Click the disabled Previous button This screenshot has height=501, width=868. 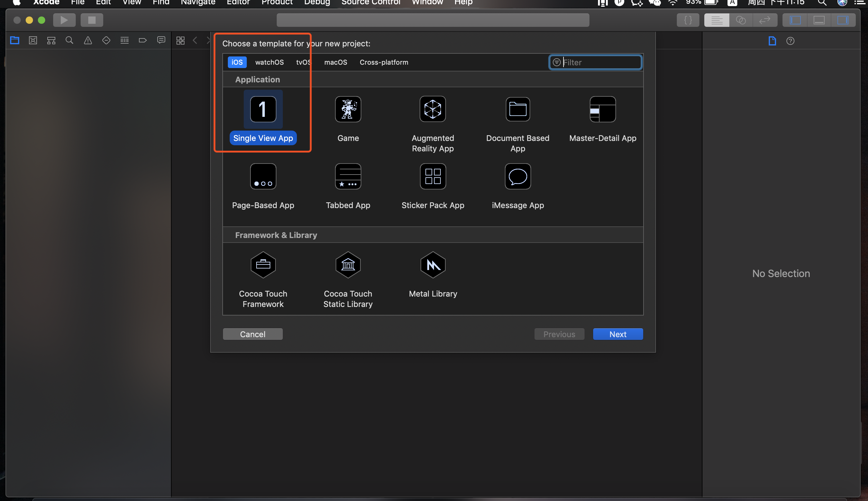(x=559, y=334)
